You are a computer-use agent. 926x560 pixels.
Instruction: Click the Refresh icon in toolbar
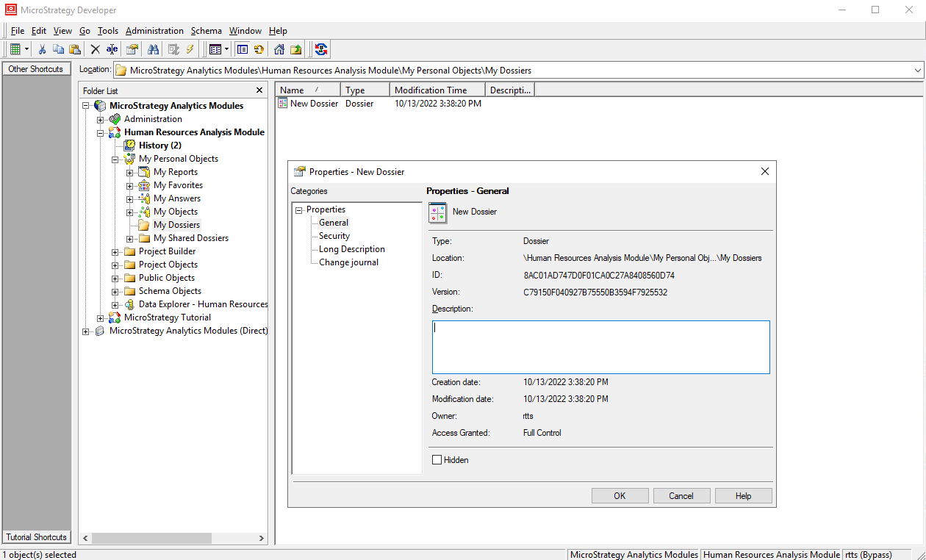pyautogui.click(x=259, y=49)
